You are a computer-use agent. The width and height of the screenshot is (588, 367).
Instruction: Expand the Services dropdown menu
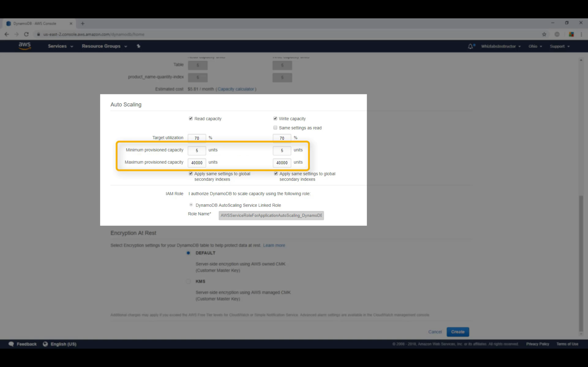coord(60,46)
